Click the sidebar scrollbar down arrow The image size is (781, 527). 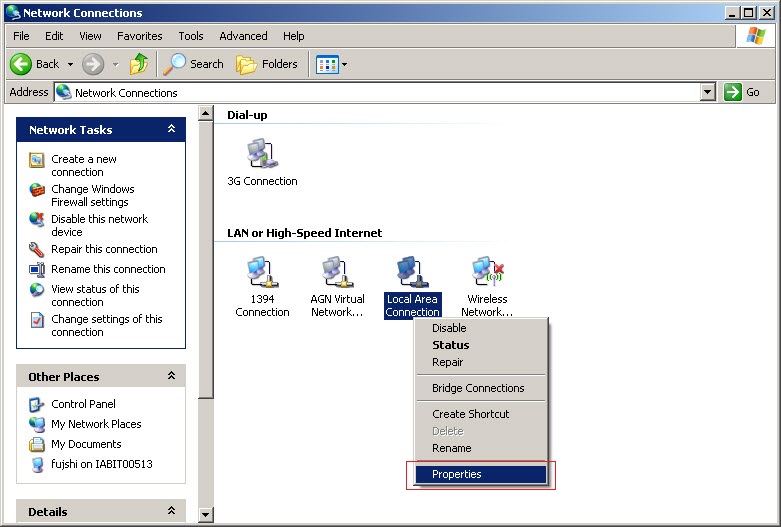tap(205, 514)
